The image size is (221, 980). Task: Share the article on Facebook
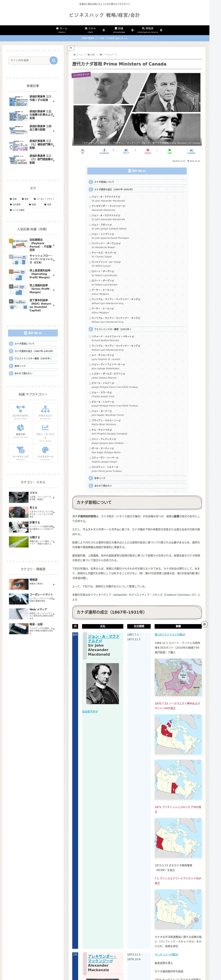point(104,151)
